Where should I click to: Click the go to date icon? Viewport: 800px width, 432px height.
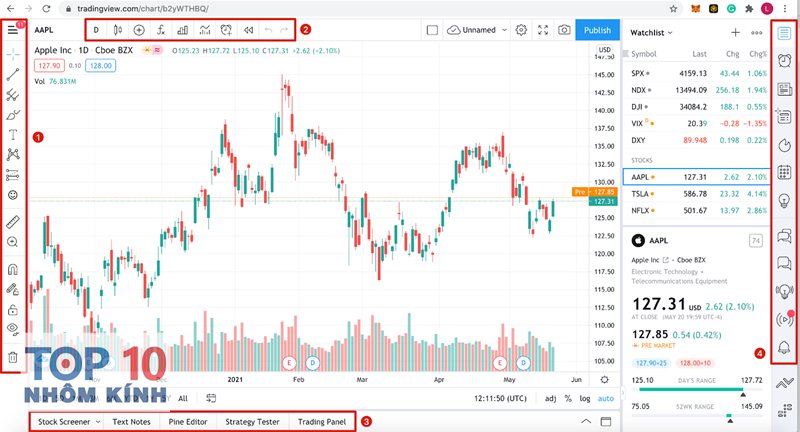tap(211, 398)
